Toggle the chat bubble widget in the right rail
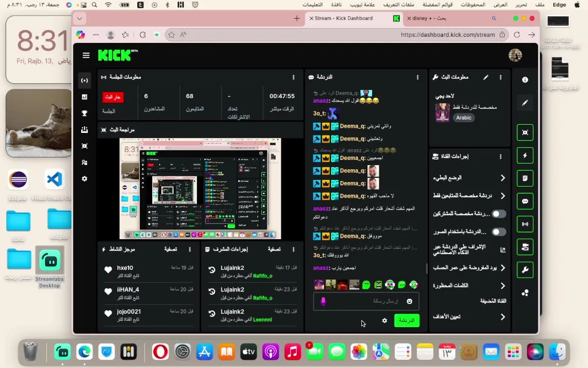Viewport: 588px width, 368px height. tap(525, 201)
